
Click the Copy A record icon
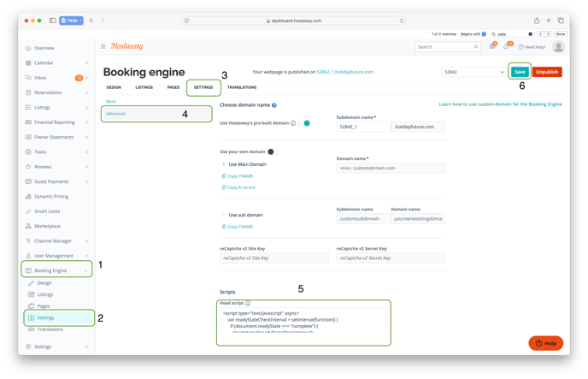[223, 187]
